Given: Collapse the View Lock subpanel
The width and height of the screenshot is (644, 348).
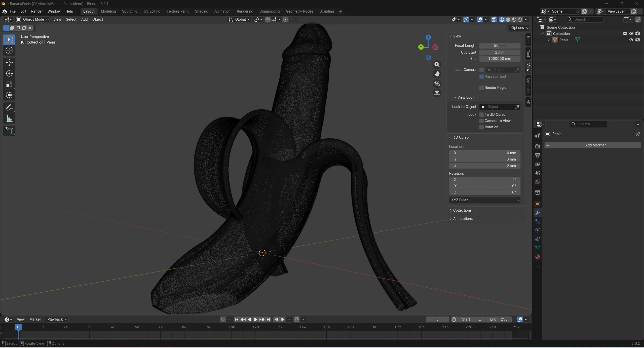Looking at the screenshot, I should point(465,97).
